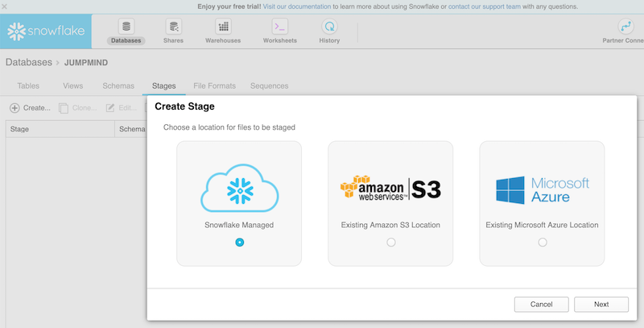Screen dimensions: 644x328
Task: Open the Worksheets icon
Action: pos(279,27)
